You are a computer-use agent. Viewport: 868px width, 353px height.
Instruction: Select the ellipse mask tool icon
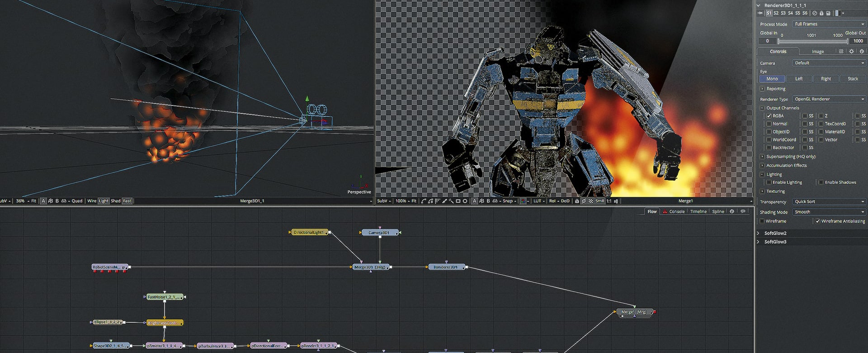point(465,201)
